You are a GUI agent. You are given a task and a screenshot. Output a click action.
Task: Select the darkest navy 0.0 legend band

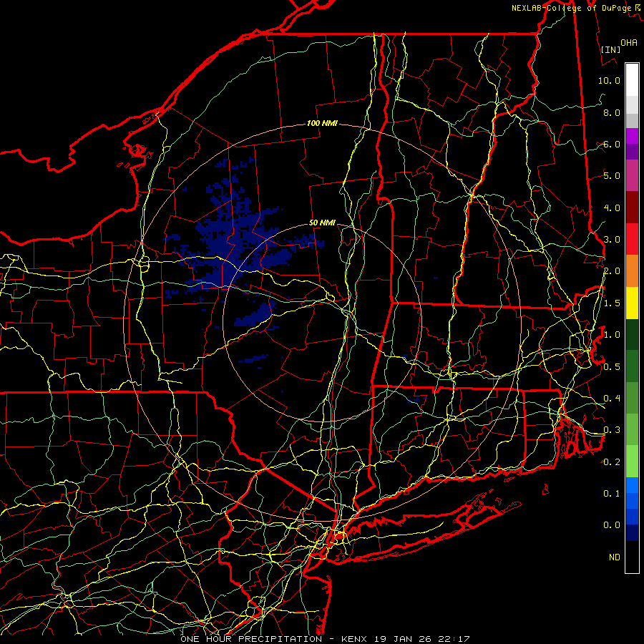[632, 533]
